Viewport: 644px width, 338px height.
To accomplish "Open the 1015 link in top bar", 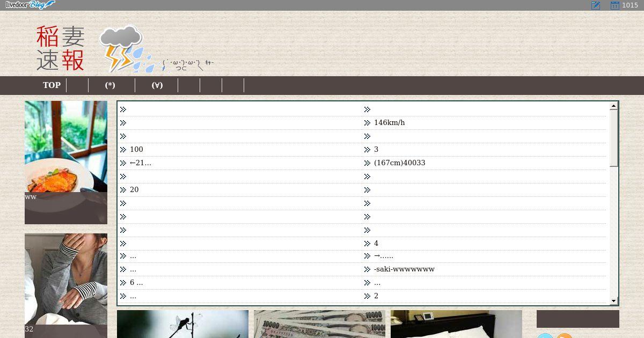I will pyautogui.click(x=630, y=5).
